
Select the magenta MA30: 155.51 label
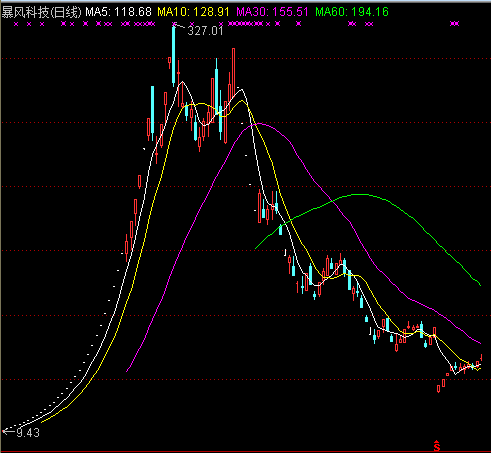point(272,12)
